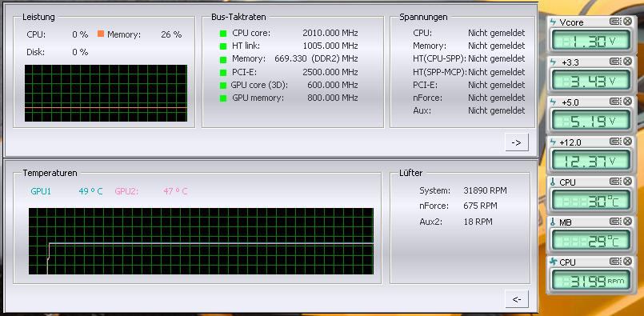Screen dimensions: 644x316
Task: Click the 'HT(CPU-SPP):' voltage label
Action: 439,58
